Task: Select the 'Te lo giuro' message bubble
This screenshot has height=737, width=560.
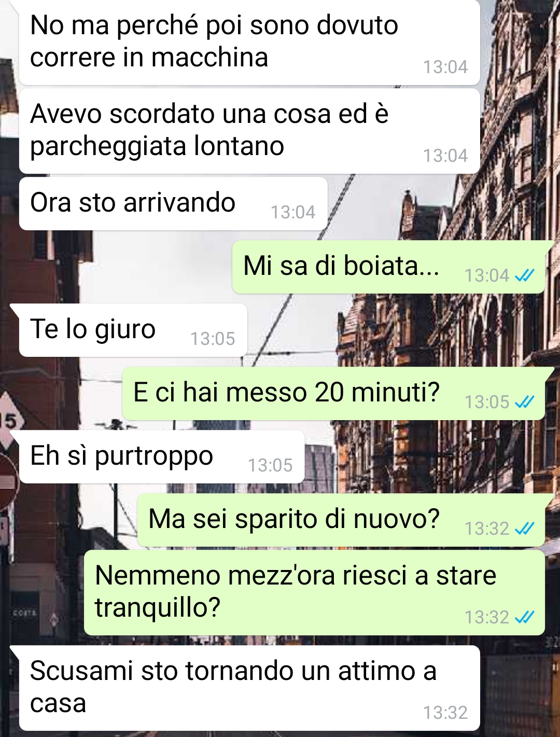Action: pyautogui.click(x=133, y=330)
